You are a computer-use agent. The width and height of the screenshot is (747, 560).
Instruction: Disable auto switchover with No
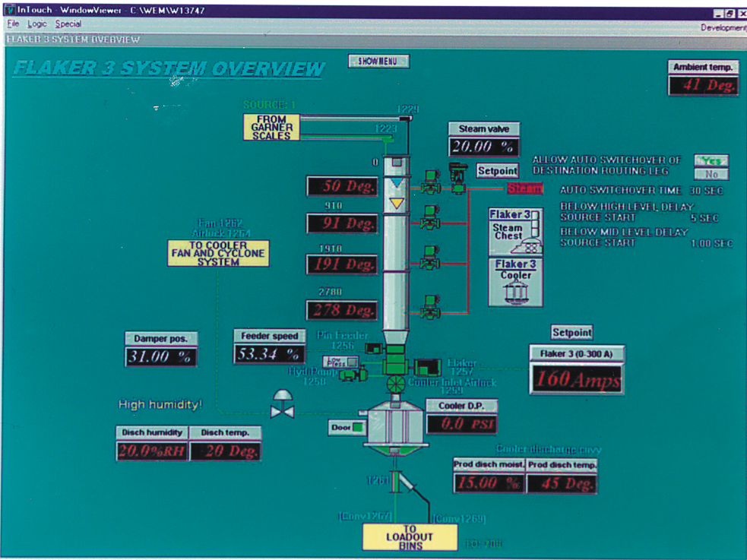pos(711,174)
